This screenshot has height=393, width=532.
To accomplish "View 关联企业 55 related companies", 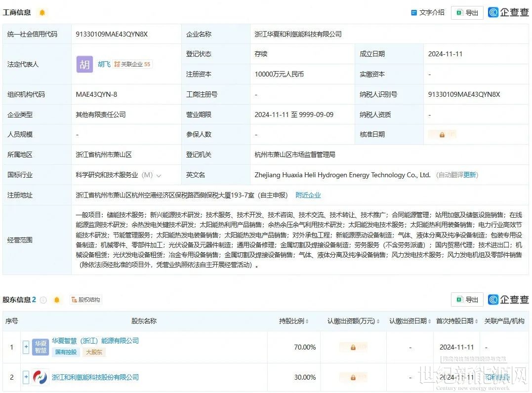I will click(x=132, y=64).
